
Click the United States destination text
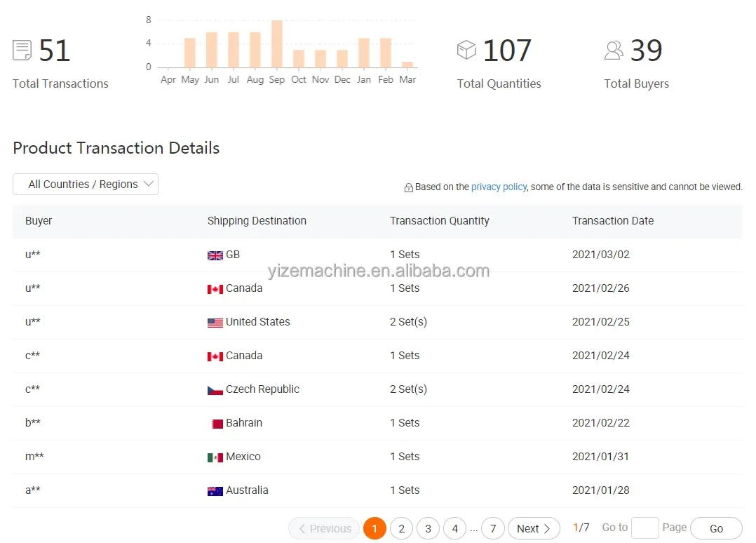pyautogui.click(x=258, y=321)
